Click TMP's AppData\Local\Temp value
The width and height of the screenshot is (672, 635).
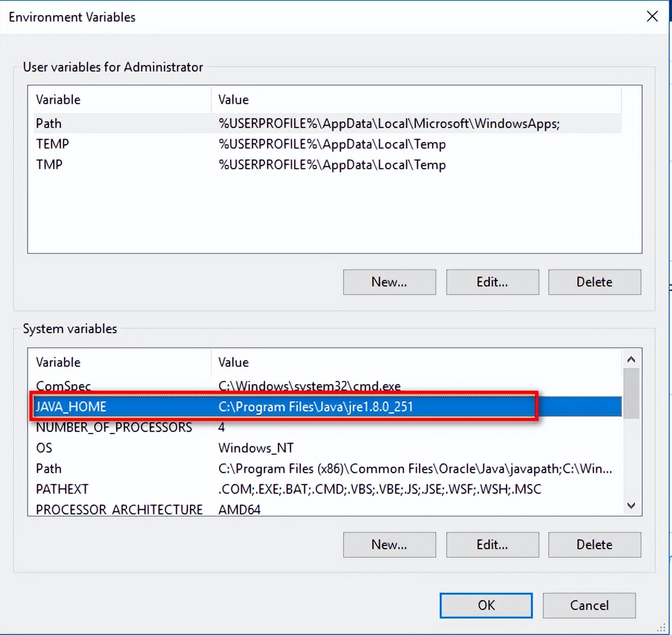332,164
